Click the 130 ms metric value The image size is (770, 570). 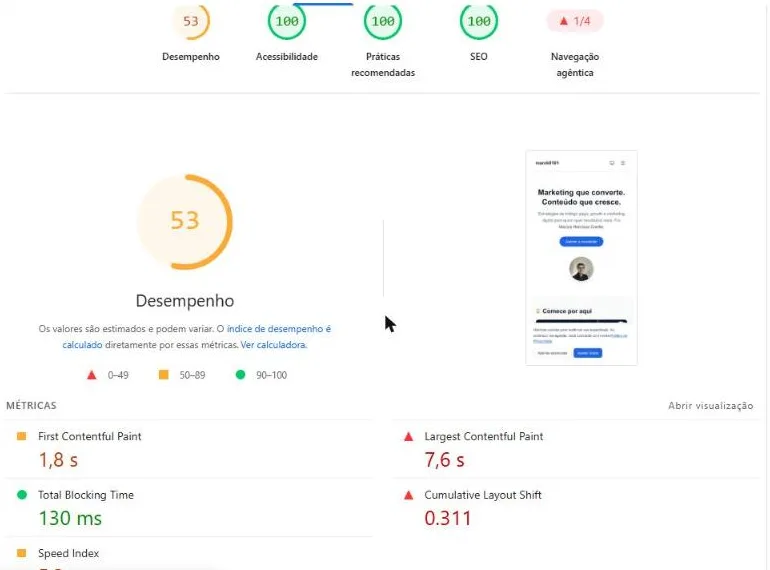(70, 518)
